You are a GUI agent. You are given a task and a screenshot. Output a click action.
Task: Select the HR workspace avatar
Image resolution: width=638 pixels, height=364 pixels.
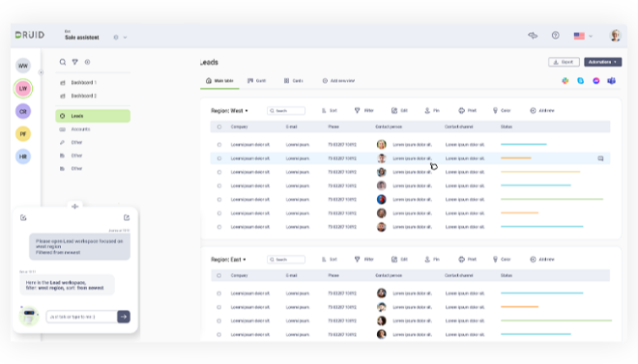click(x=23, y=156)
